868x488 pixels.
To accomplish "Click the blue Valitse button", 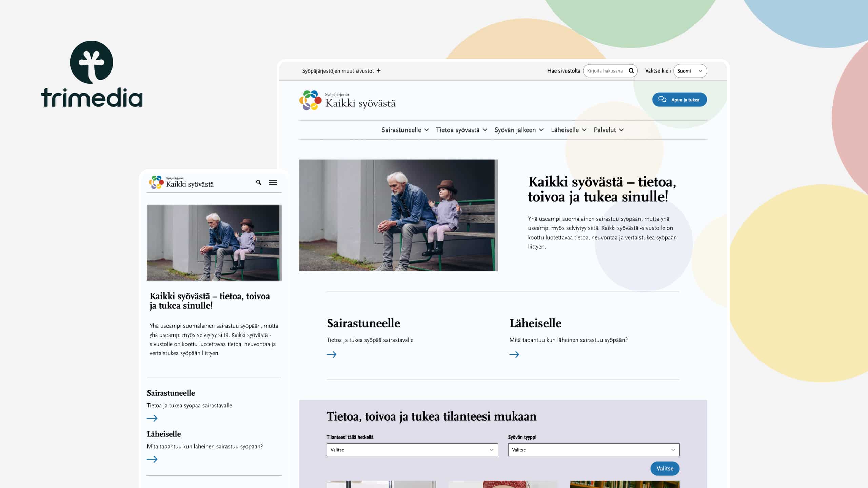I will [x=665, y=468].
